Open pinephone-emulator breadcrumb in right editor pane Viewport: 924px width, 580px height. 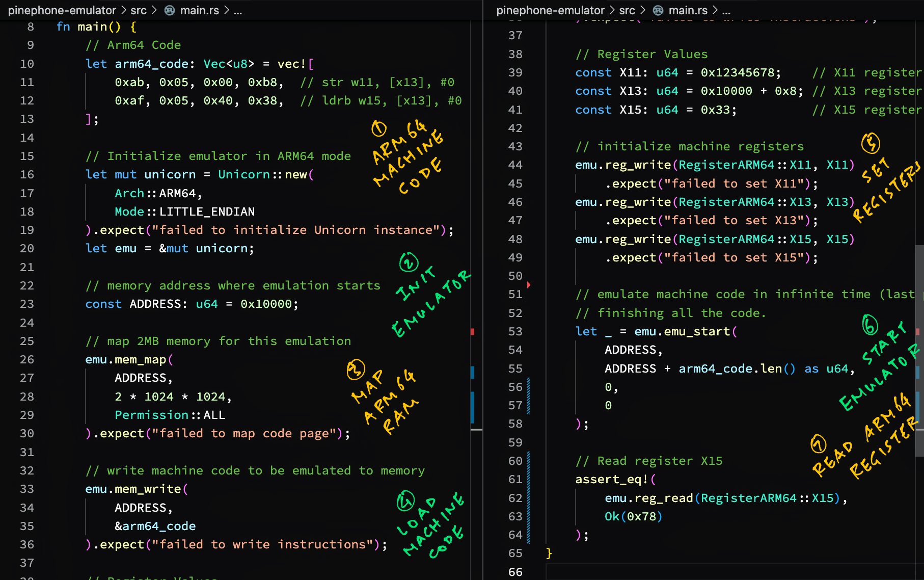pyautogui.click(x=551, y=10)
